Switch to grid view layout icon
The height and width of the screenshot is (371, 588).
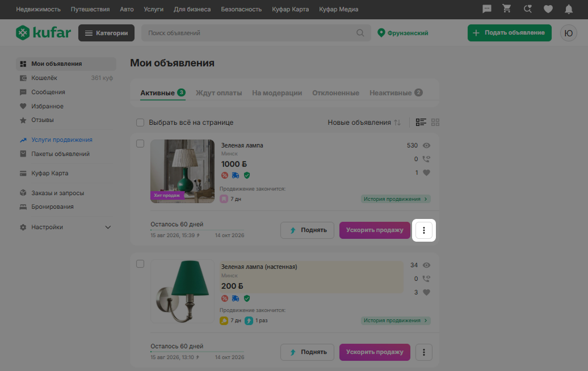435,122
